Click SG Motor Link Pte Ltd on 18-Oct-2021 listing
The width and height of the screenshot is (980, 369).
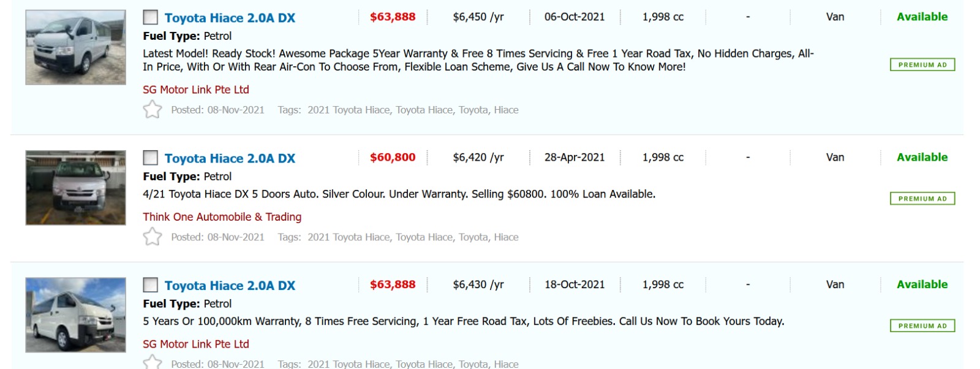tap(196, 344)
